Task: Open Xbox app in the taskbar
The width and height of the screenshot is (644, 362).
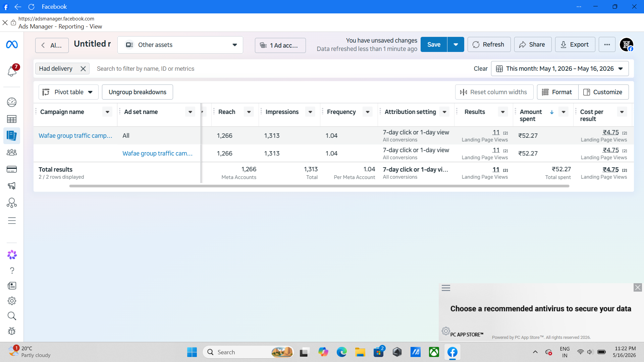Action: click(434, 352)
